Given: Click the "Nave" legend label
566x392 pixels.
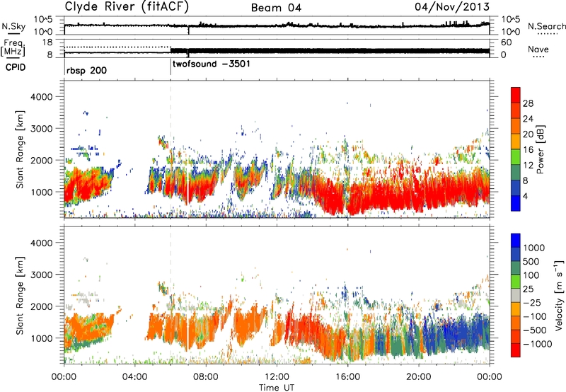Looking at the screenshot, I should click(538, 50).
